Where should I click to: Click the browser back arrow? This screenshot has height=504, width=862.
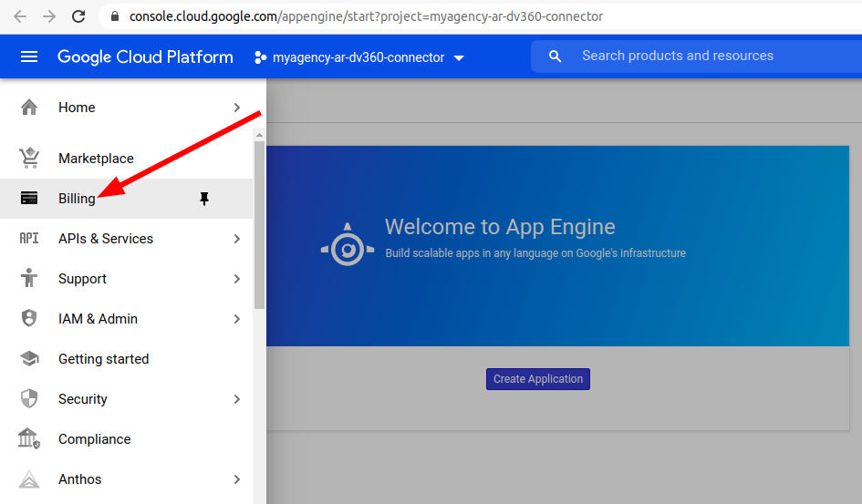point(20,16)
